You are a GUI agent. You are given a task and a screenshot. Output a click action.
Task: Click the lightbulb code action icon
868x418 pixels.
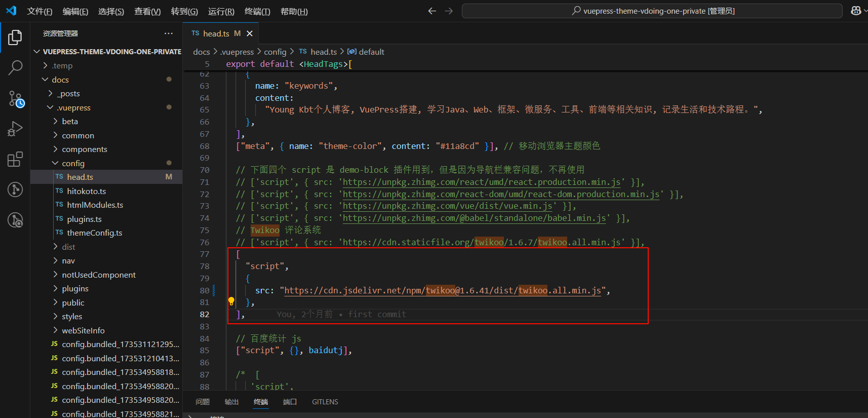click(231, 301)
